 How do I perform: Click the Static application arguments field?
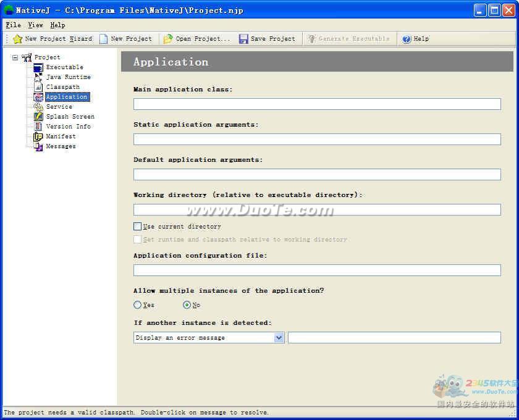click(317, 140)
